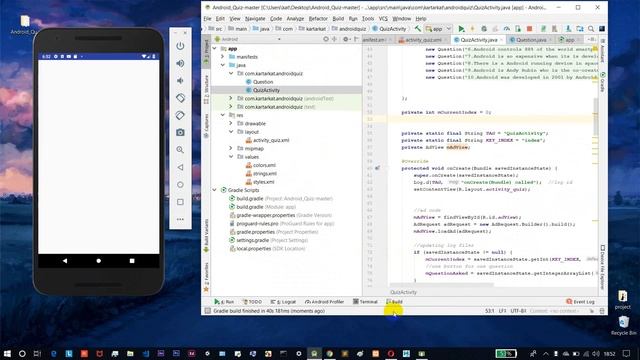Toggle the Build Variants side panel
Viewport: 640px width, 360px height.
(x=206, y=235)
